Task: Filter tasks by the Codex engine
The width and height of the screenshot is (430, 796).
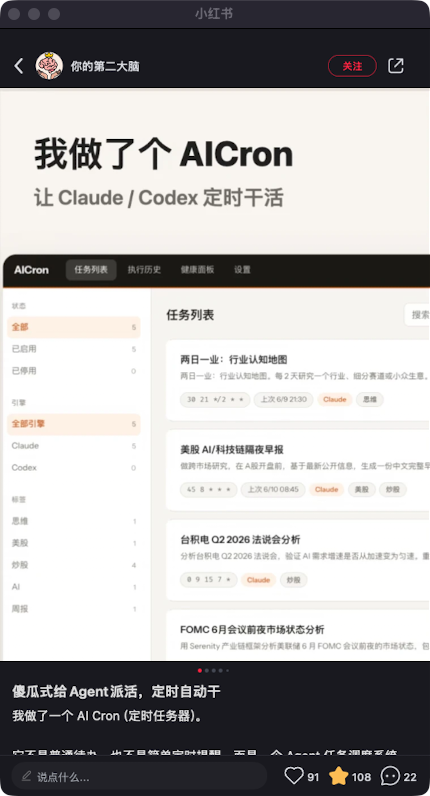Action: (74, 468)
